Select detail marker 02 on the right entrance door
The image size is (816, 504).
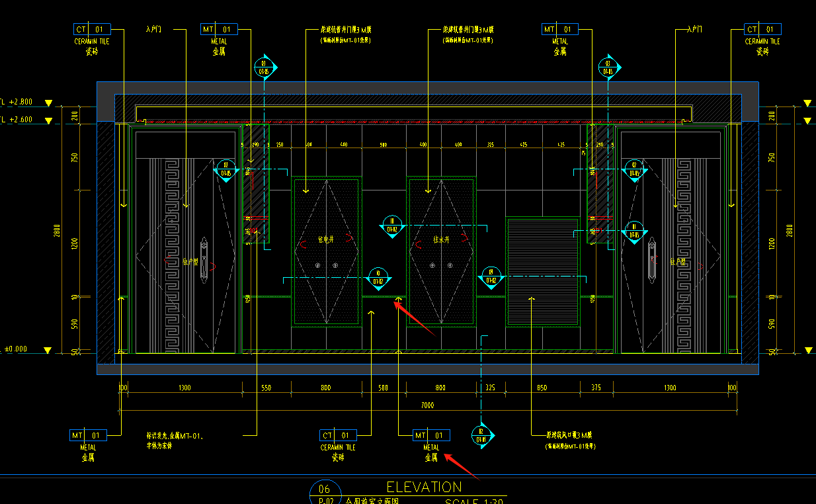pyautogui.click(x=634, y=169)
